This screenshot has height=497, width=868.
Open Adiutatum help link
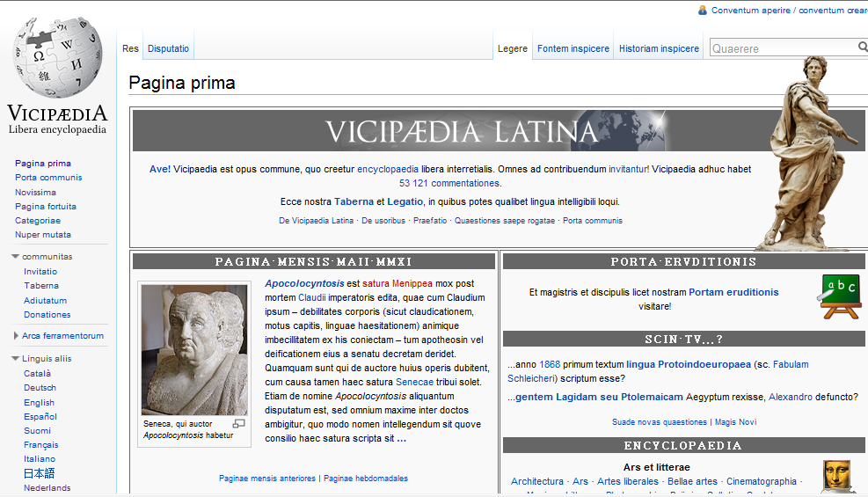(46, 301)
